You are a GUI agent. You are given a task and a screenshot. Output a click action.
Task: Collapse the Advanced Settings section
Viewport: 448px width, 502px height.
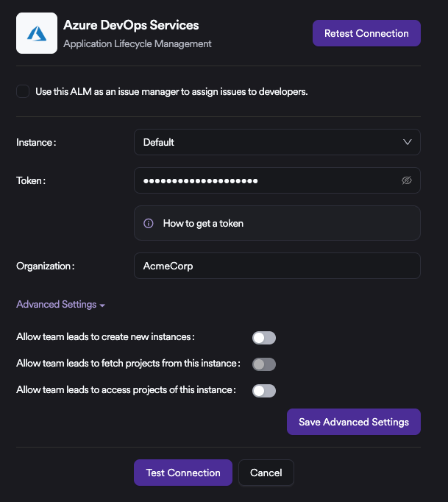click(60, 305)
